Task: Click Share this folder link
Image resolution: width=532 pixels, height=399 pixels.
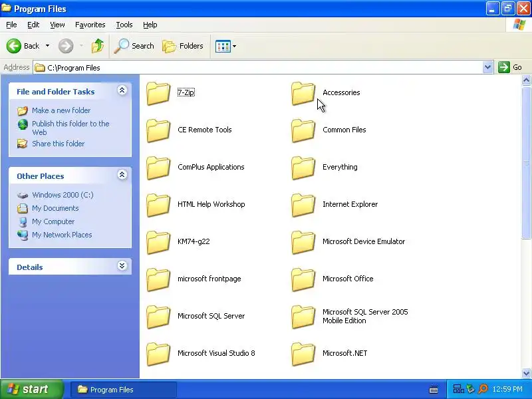Action: 58,144
